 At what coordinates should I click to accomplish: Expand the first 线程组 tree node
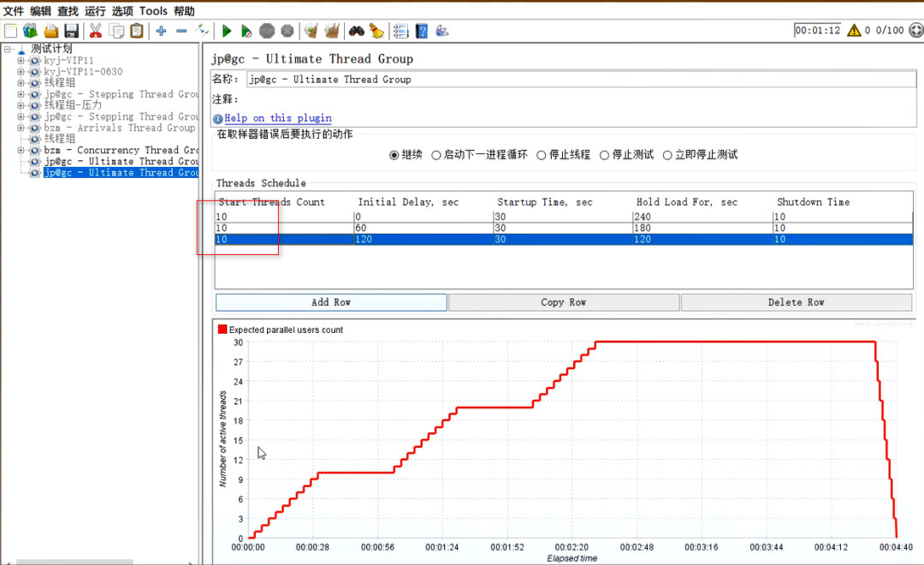pos(21,82)
